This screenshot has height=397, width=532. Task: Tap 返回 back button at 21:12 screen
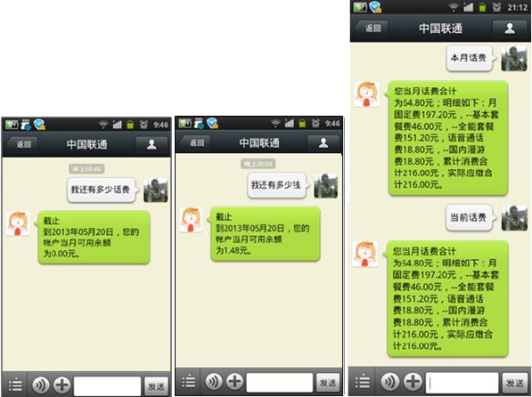[371, 28]
